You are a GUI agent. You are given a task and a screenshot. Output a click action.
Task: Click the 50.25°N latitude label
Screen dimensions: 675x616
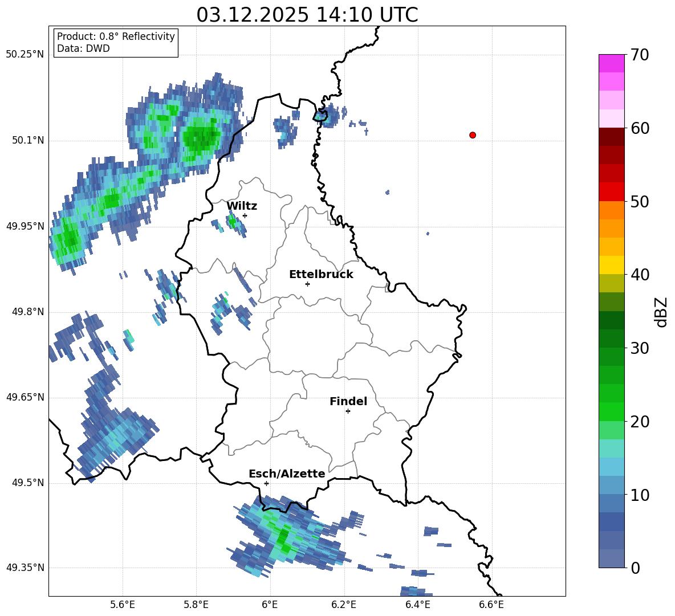click(25, 55)
